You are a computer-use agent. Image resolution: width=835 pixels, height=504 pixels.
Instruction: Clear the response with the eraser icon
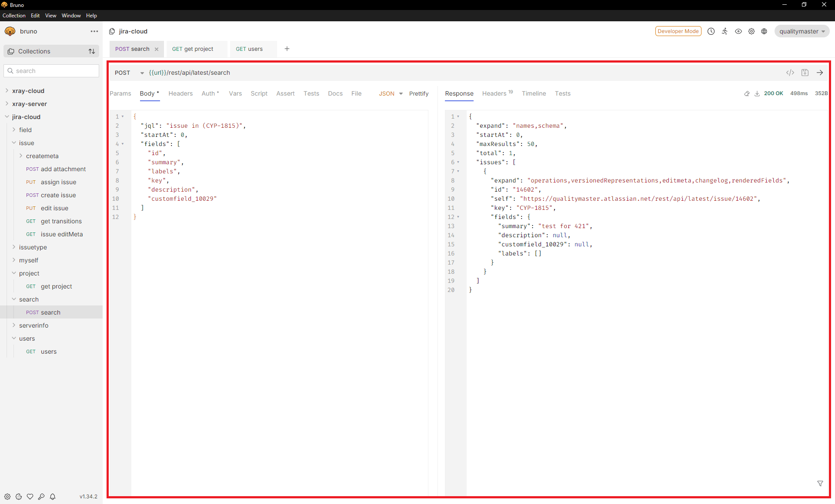pos(747,93)
